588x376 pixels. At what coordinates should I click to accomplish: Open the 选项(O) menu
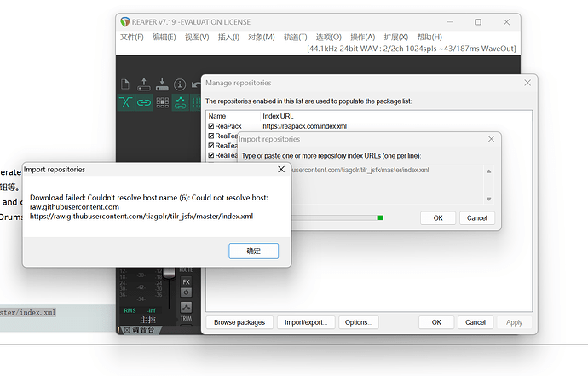[329, 37]
